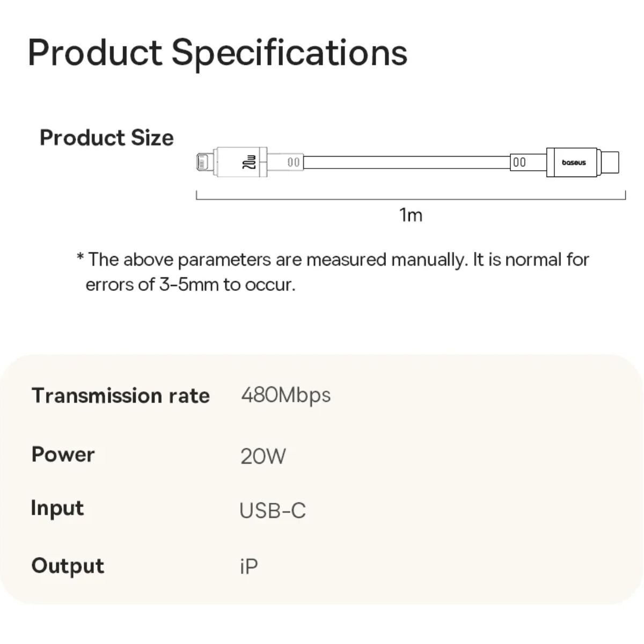Click the USB-C input value
644x644 pixels.
click(x=273, y=510)
